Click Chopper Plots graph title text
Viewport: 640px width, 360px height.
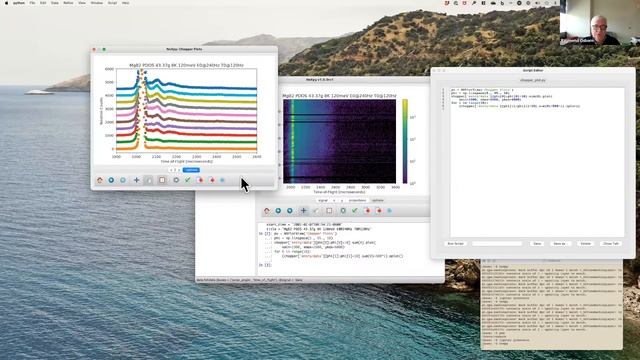tap(186, 65)
